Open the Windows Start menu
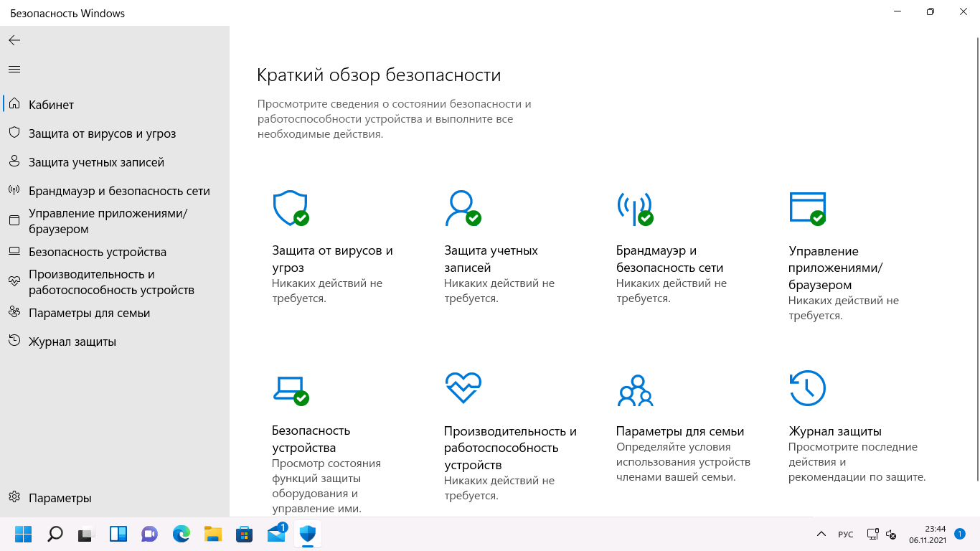The width and height of the screenshot is (980, 551). [24, 534]
